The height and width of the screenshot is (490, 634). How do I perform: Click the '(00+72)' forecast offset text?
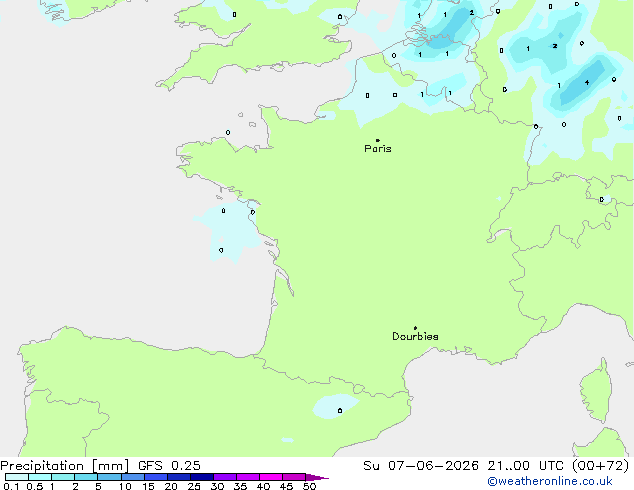(601, 466)
